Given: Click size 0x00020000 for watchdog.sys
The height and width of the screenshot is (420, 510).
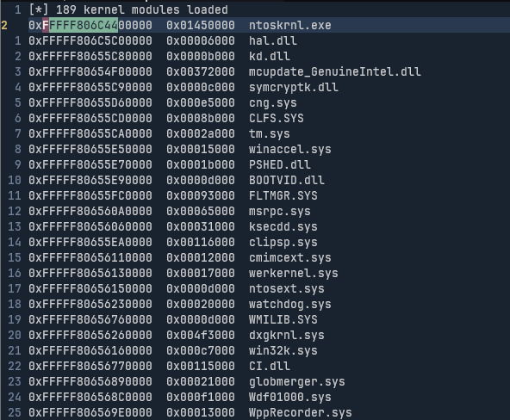Looking at the screenshot, I should tap(201, 304).
